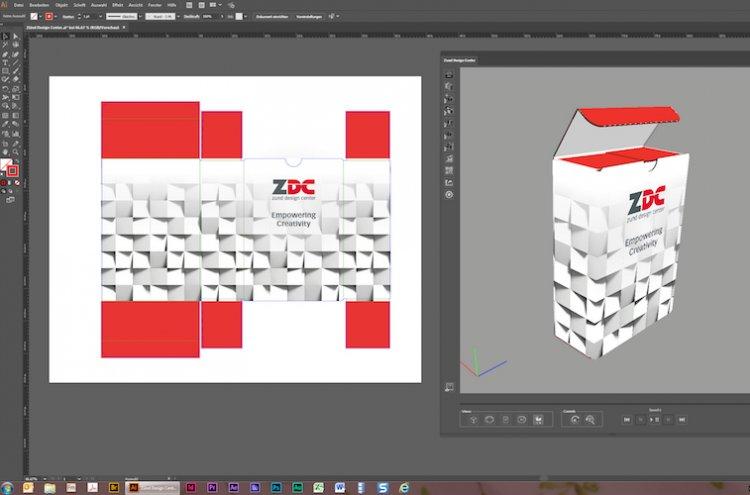The image size is (750, 495).
Task: Activate the Fill box in the tools panel
Action: tap(5, 164)
